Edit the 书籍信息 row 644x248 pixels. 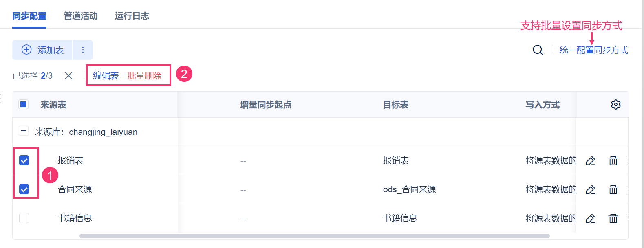590,219
